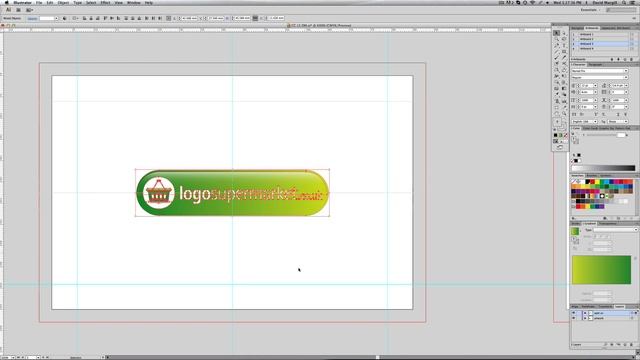
Task: Expand the bottom layer's disclosure triangle
Action: pyautogui.click(x=585, y=318)
